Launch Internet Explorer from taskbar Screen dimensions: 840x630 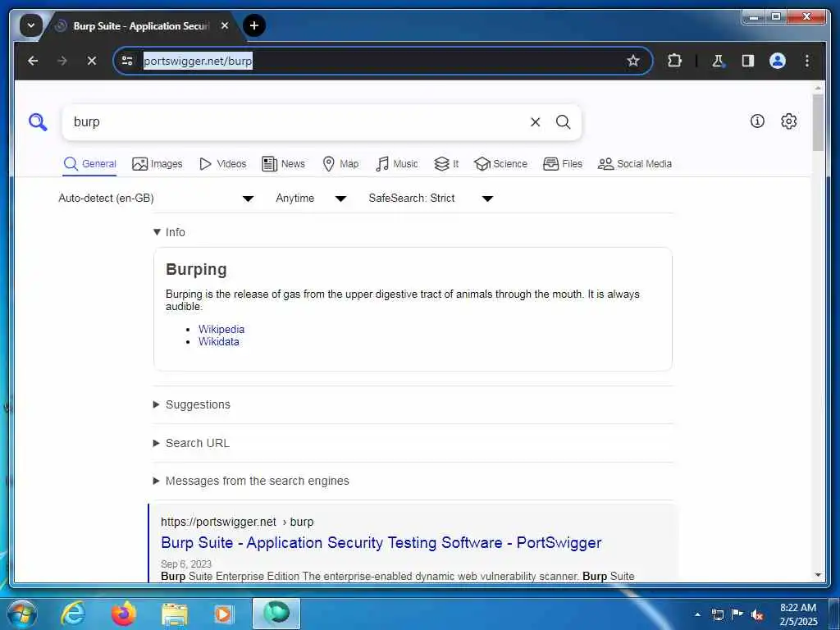[x=72, y=614]
